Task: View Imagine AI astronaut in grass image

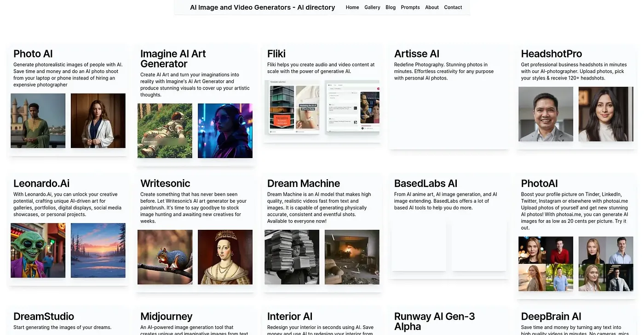Action: [x=165, y=131]
